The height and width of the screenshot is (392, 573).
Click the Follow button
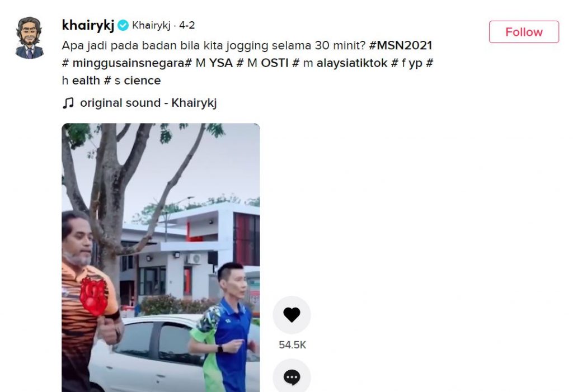tap(524, 32)
